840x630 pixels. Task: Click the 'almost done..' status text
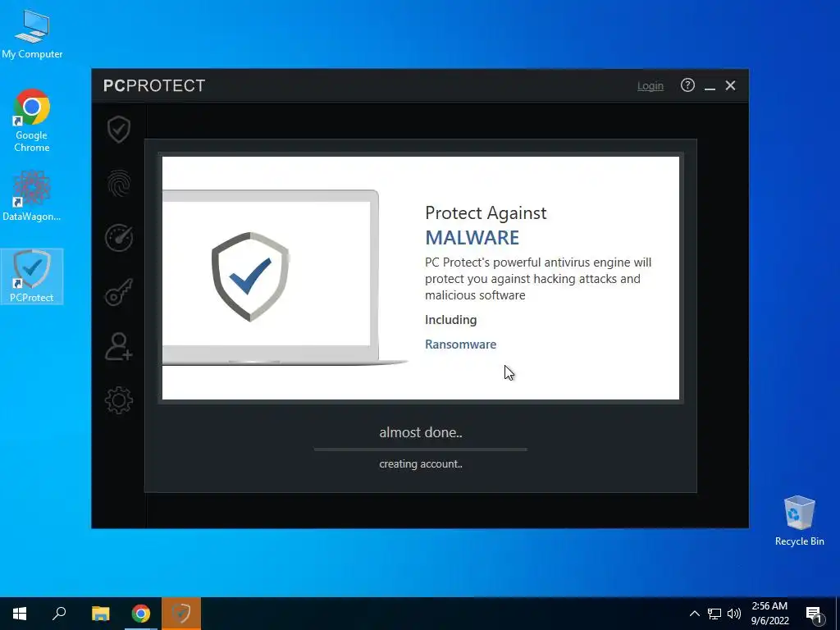pos(421,432)
